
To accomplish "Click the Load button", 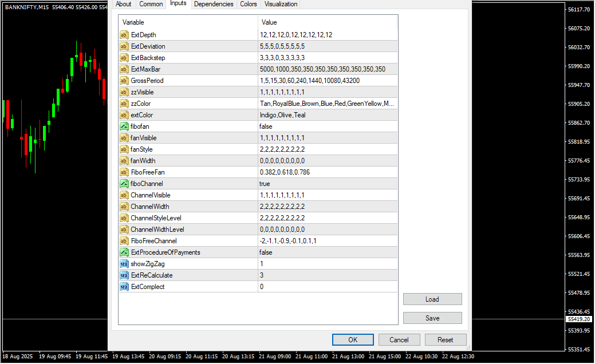I will click(x=432, y=299).
